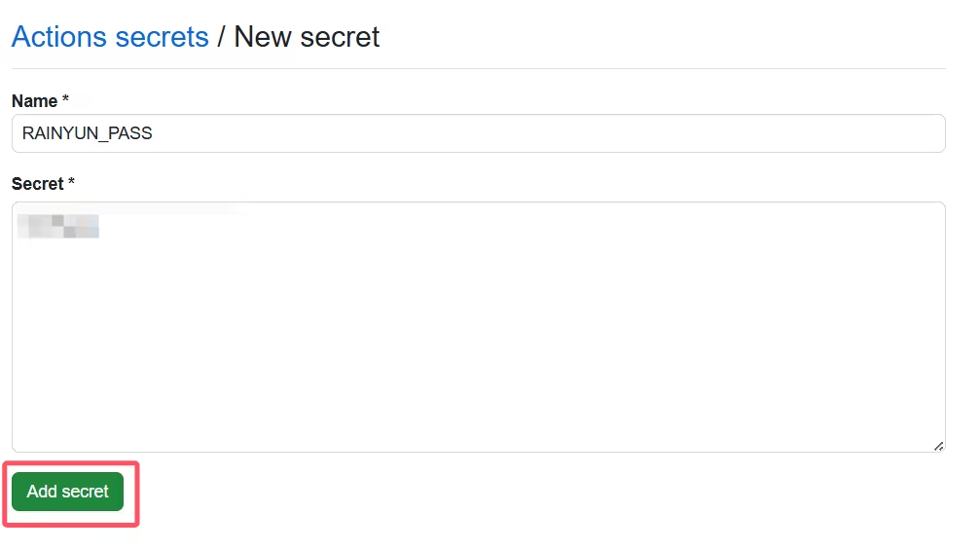980x550 pixels.
Task: Click the asterisk beside Name
Action: click(x=65, y=101)
